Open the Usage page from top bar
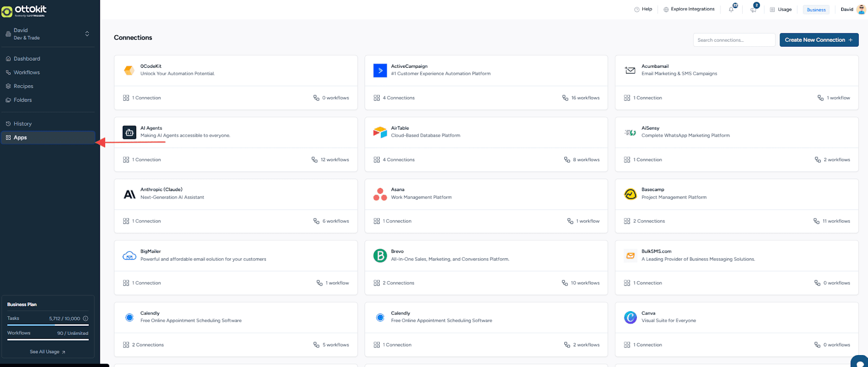The height and width of the screenshot is (367, 868). pos(781,9)
